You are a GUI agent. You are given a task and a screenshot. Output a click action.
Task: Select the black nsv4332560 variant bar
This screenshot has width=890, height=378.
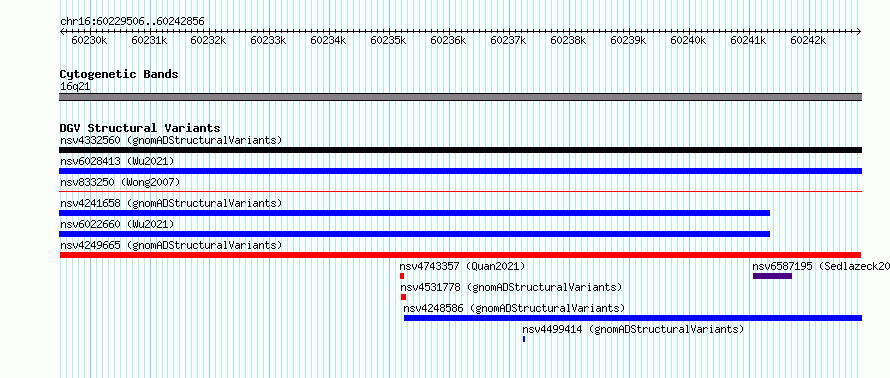(460, 150)
